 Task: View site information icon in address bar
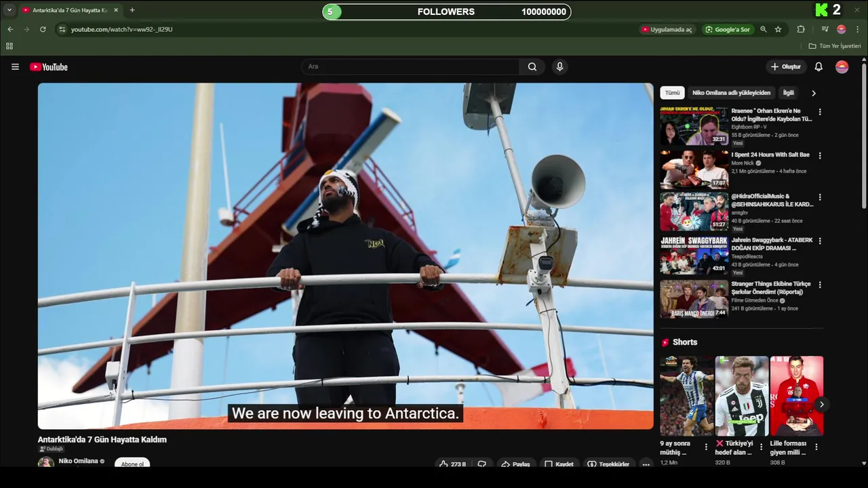click(62, 29)
